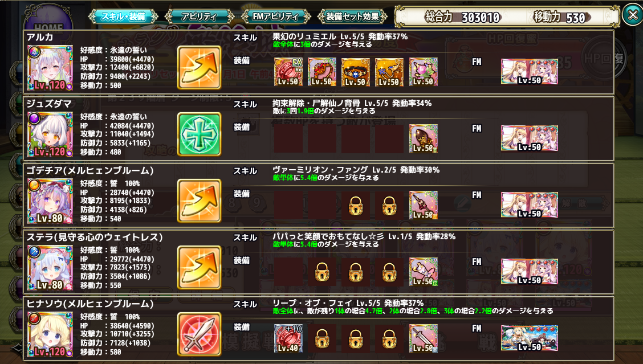Select ヒナソウ's +10 Lv.40 ring equipment
Image resolution: width=643 pixels, height=364 pixels.
[x=288, y=338]
